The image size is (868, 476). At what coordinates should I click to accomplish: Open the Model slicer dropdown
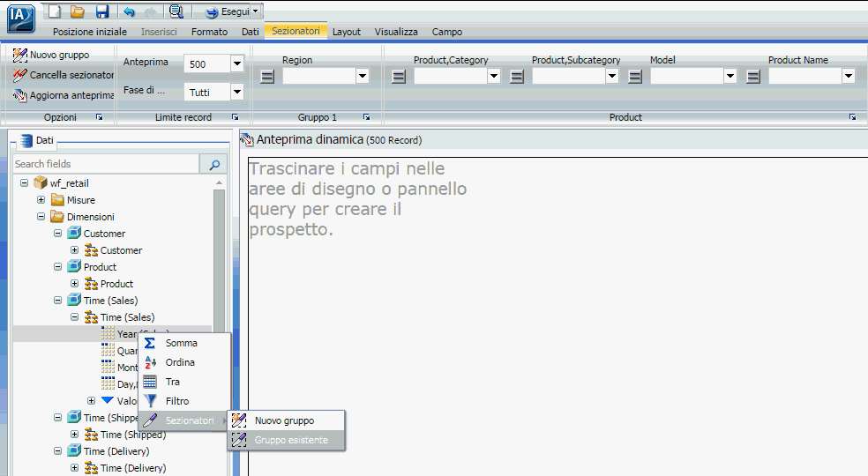point(730,76)
